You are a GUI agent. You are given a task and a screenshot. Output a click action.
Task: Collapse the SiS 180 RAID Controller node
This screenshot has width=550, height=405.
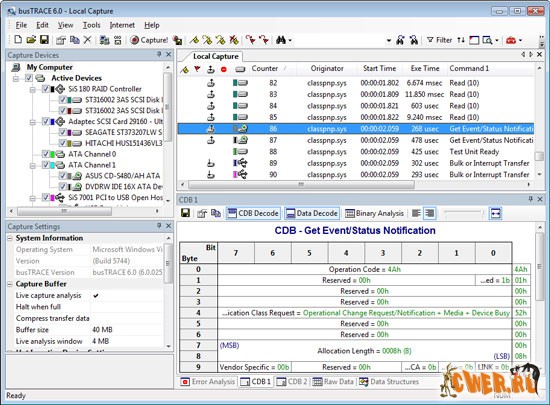[x=33, y=89]
